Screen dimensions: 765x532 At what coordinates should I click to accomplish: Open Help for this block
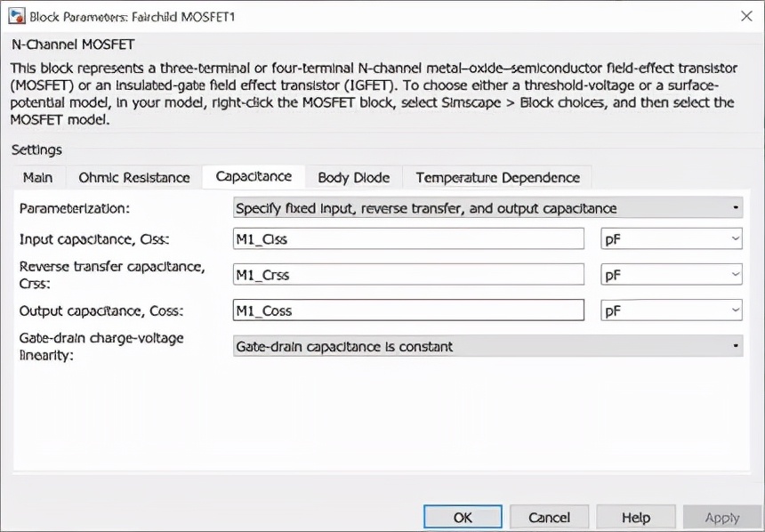(x=635, y=517)
